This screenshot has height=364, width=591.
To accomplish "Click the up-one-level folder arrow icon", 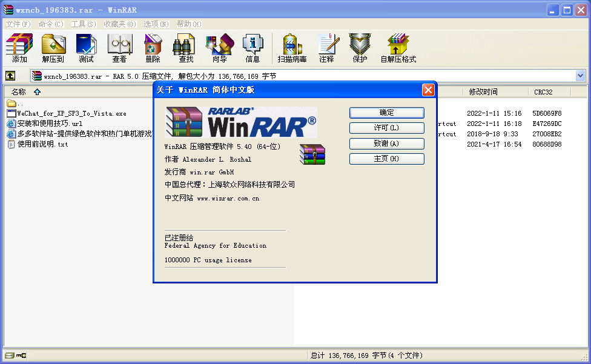I will pyautogui.click(x=10, y=76).
